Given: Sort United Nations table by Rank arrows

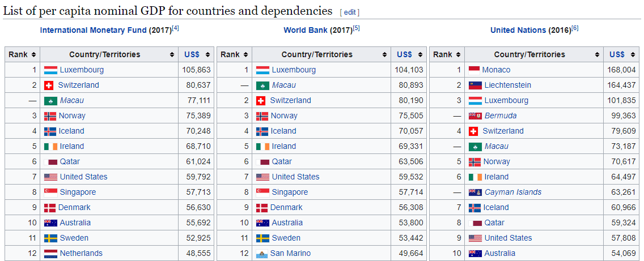Looking at the screenshot, I should point(458,54).
